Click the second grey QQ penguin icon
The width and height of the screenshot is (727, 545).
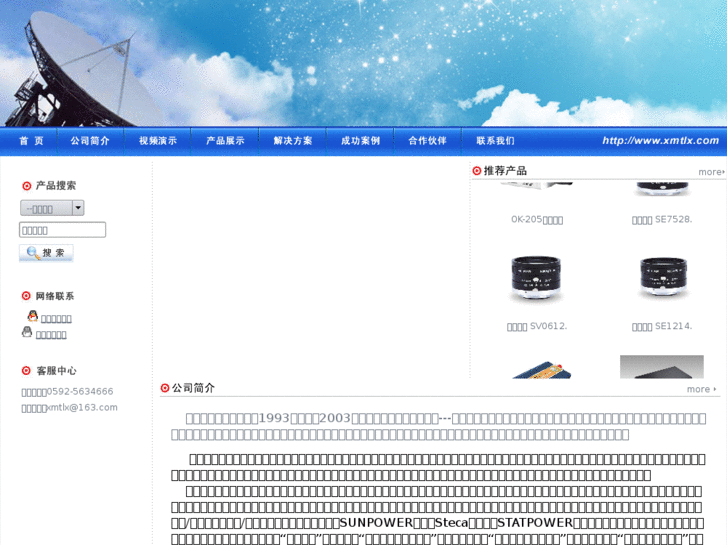27,332
